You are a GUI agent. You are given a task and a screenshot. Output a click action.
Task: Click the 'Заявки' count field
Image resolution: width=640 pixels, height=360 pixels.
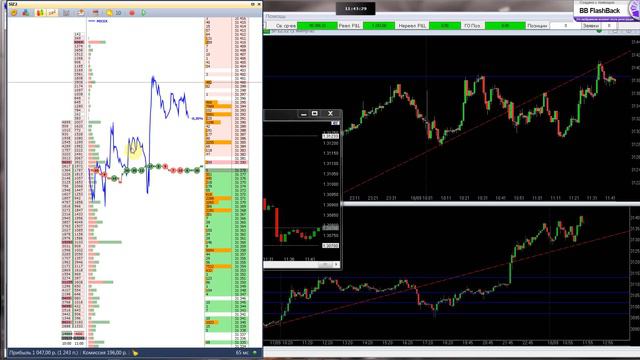609,26
